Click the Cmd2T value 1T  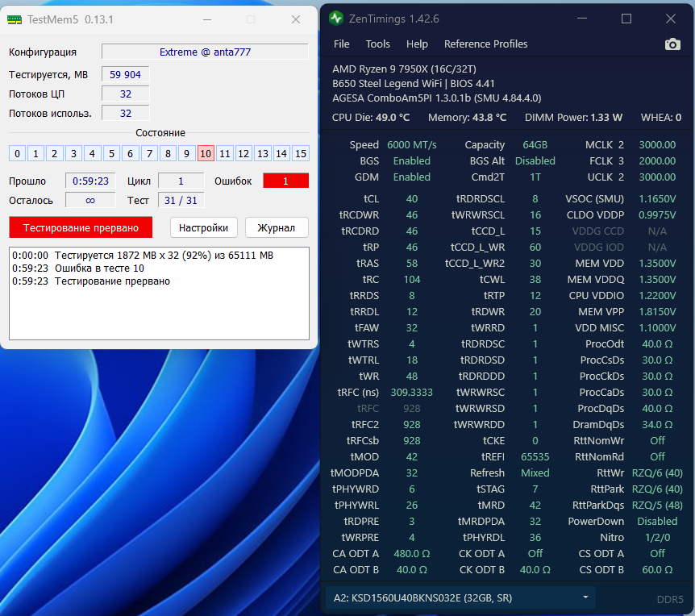pyautogui.click(x=535, y=177)
